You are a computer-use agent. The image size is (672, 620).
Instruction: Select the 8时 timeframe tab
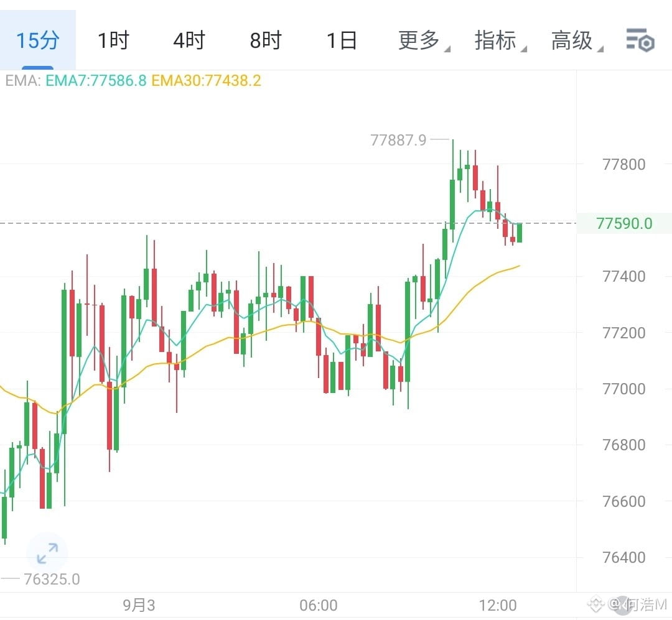click(x=266, y=40)
